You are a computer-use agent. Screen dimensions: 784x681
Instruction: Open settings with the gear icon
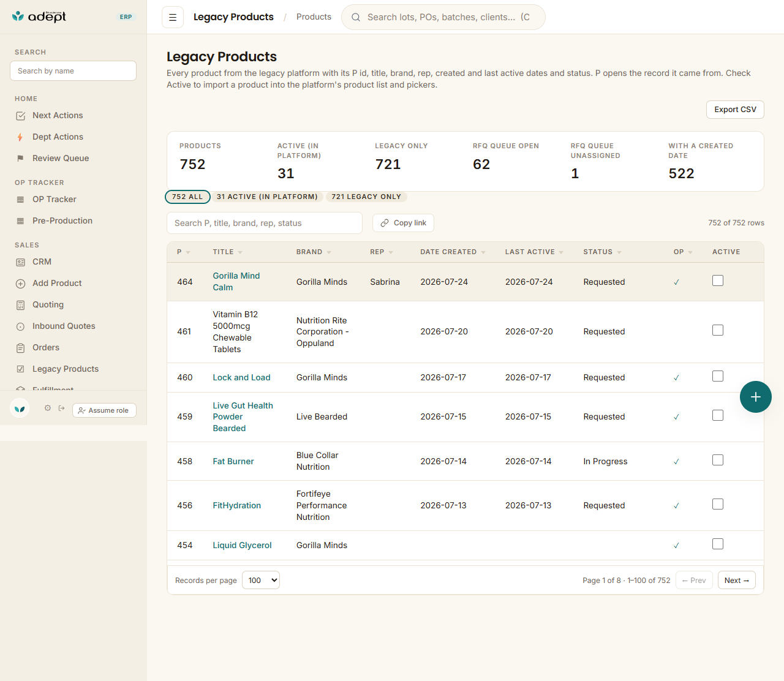pos(48,408)
